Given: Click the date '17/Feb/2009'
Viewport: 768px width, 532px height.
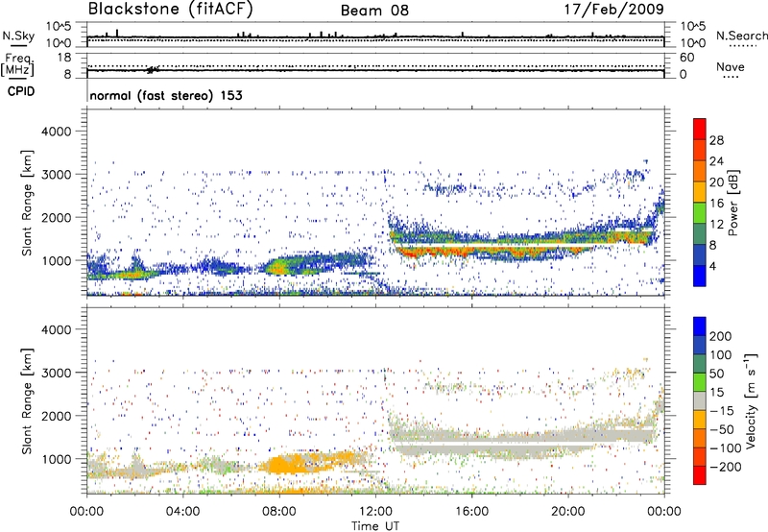Looking at the screenshot, I should click(614, 9).
